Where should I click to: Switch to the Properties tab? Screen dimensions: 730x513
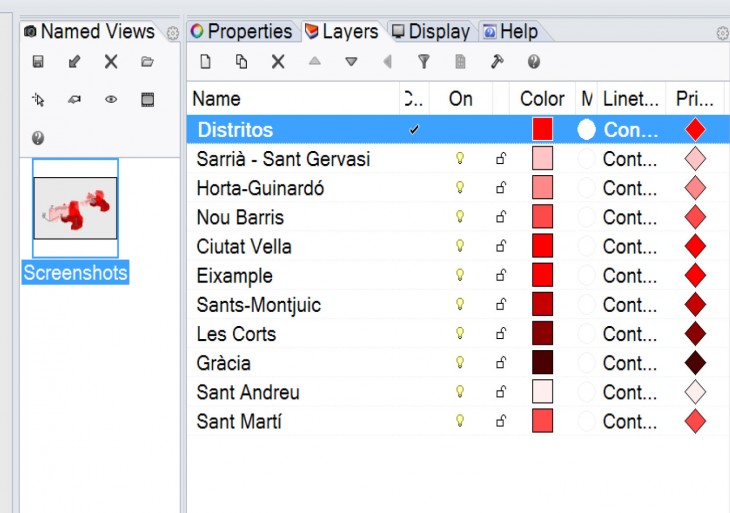pyautogui.click(x=240, y=32)
